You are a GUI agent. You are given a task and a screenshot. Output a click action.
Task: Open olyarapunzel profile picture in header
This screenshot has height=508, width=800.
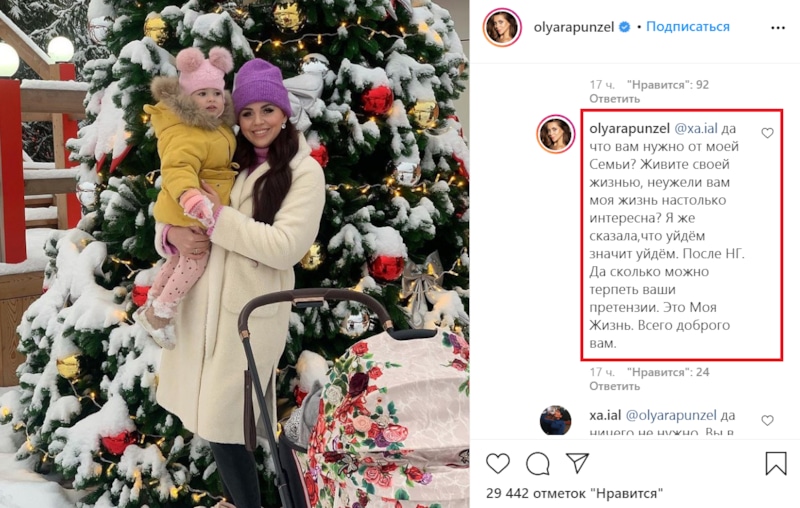(502, 28)
